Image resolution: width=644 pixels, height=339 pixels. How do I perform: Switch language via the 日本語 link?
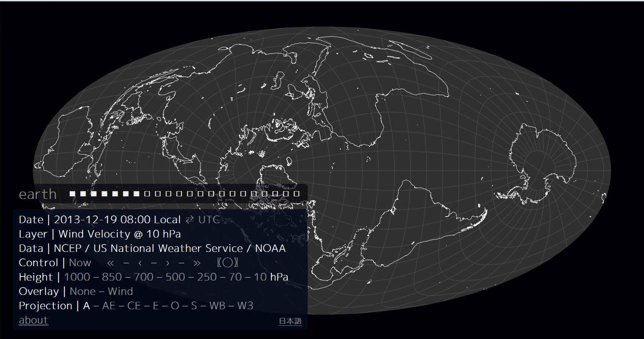pos(290,321)
